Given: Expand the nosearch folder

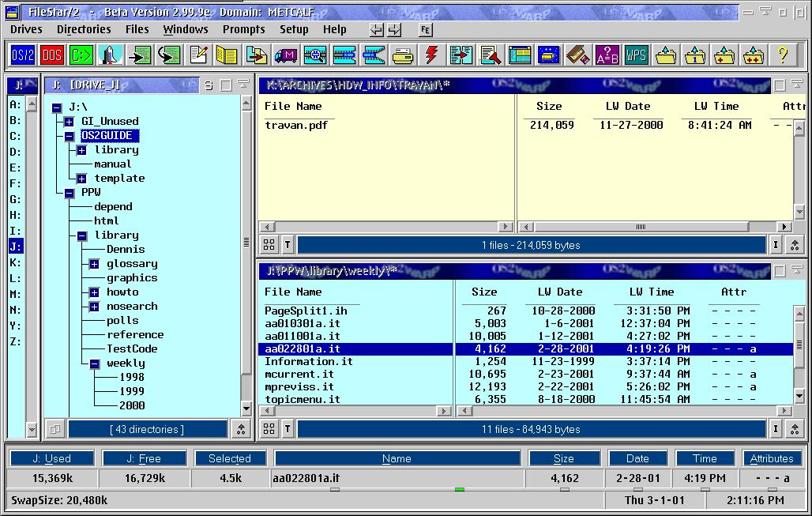Looking at the screenshot, I should 94,307.
